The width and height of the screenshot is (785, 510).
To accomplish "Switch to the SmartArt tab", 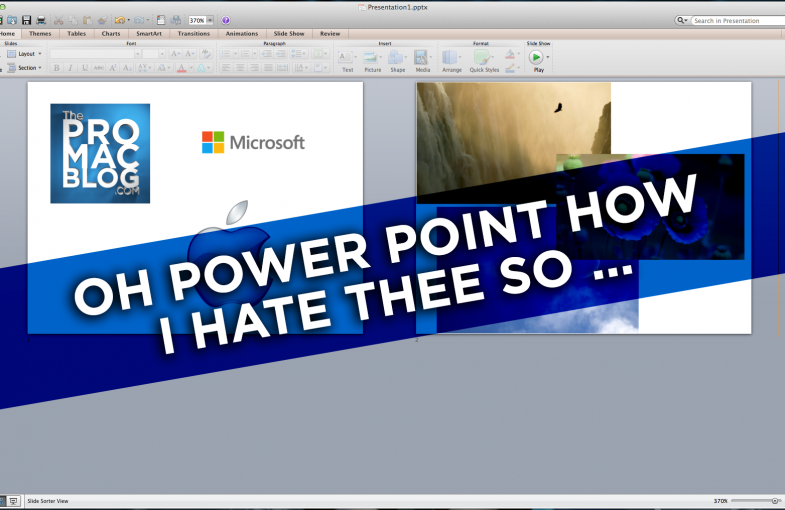I will 149,34.
